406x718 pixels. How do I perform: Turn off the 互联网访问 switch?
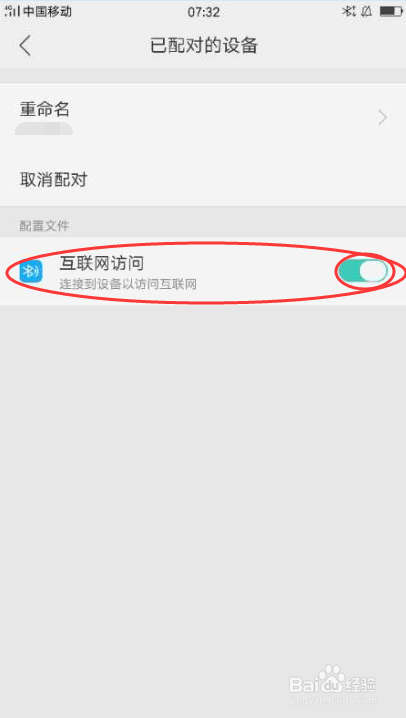(363, 271)
